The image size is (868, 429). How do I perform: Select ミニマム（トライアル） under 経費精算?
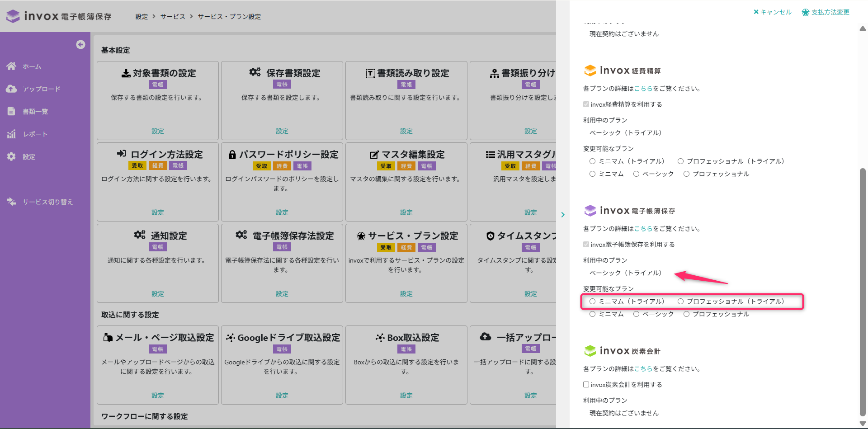click(592, 161)
